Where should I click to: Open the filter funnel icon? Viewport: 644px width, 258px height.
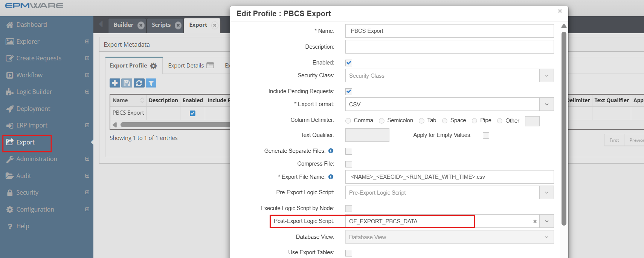(151, 83)
